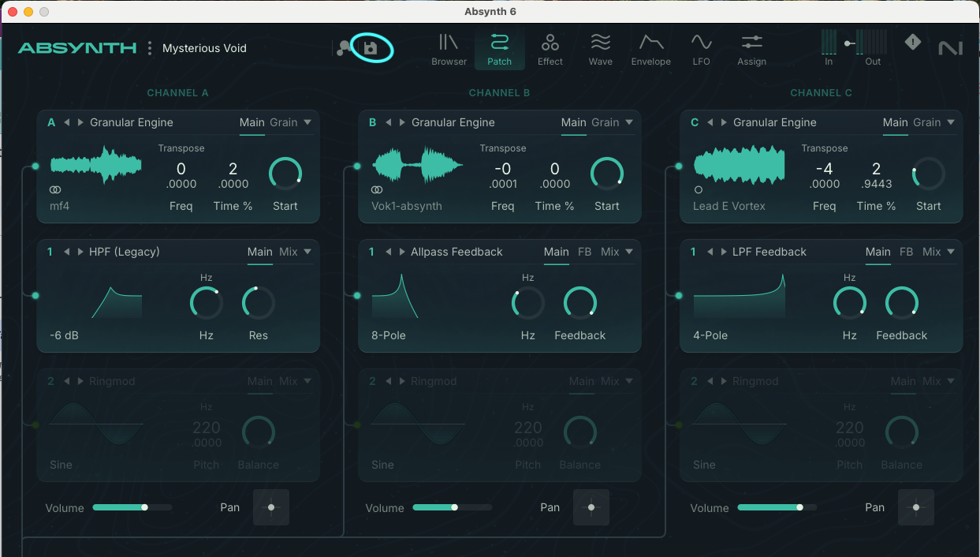This screenshot has height=557, width=980.
Task: Click the Vok1-absynth sample name
Action: (x=407, y=206)
